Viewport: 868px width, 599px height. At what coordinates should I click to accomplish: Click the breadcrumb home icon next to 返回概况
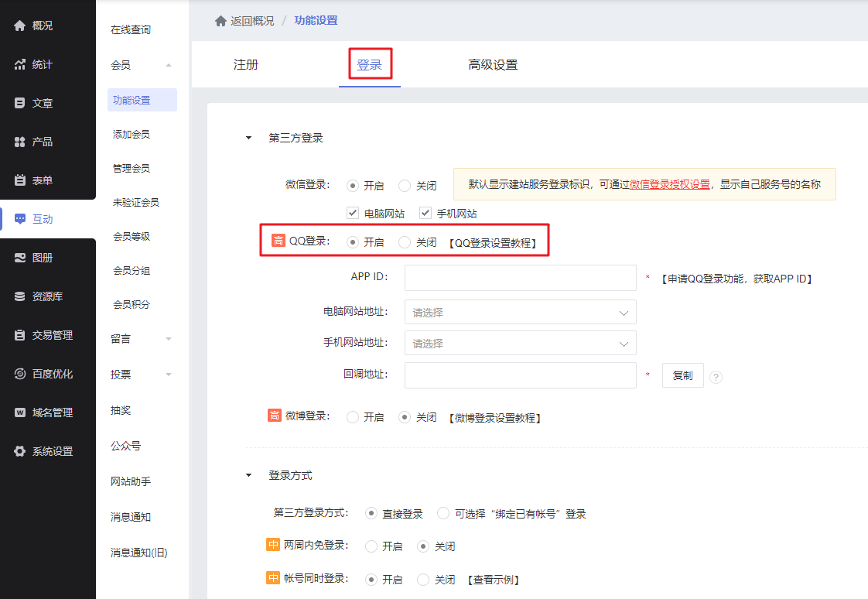221,21
